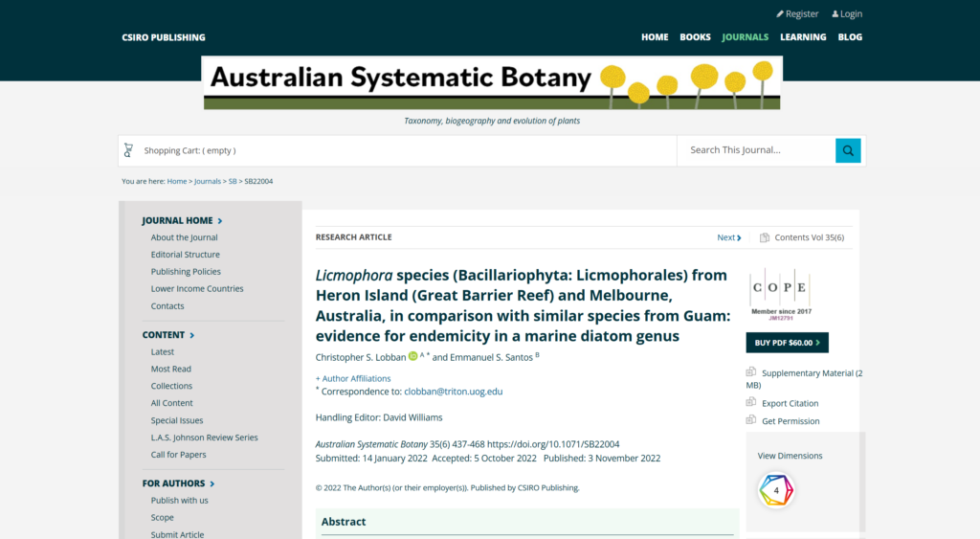980x539 pixels.
Task: Open Contacts sidebar link
Action: click(167, 306)
